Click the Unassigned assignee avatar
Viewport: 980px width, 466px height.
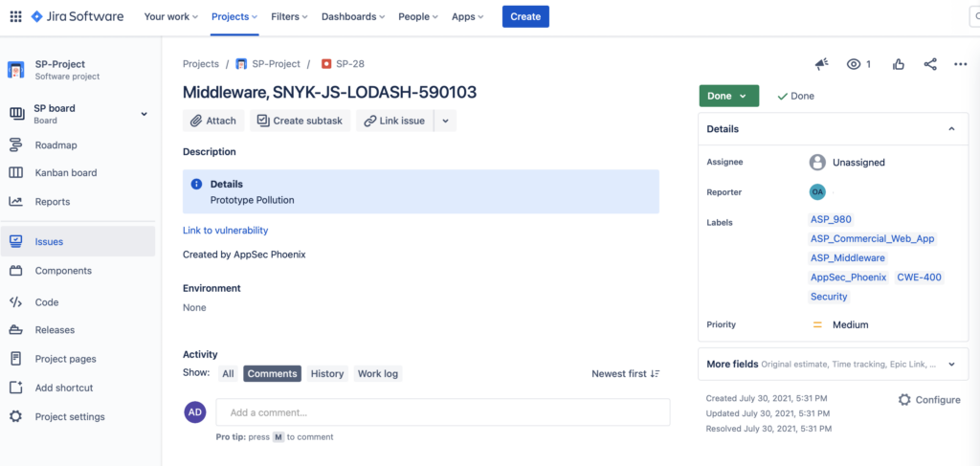click(817, 163)
